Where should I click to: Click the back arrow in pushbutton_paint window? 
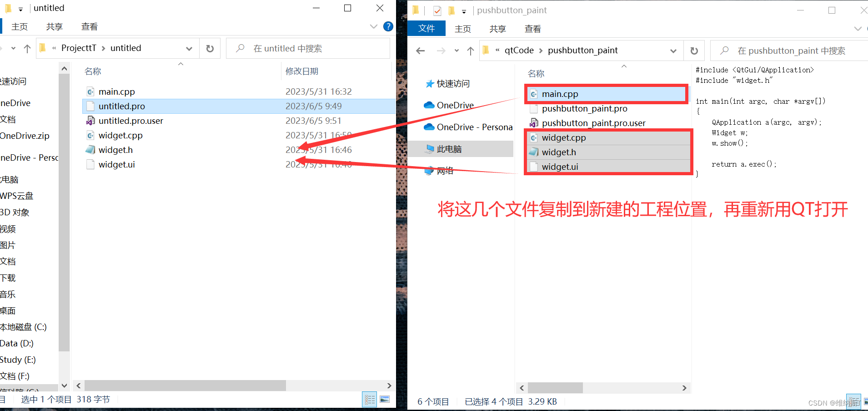420,51
